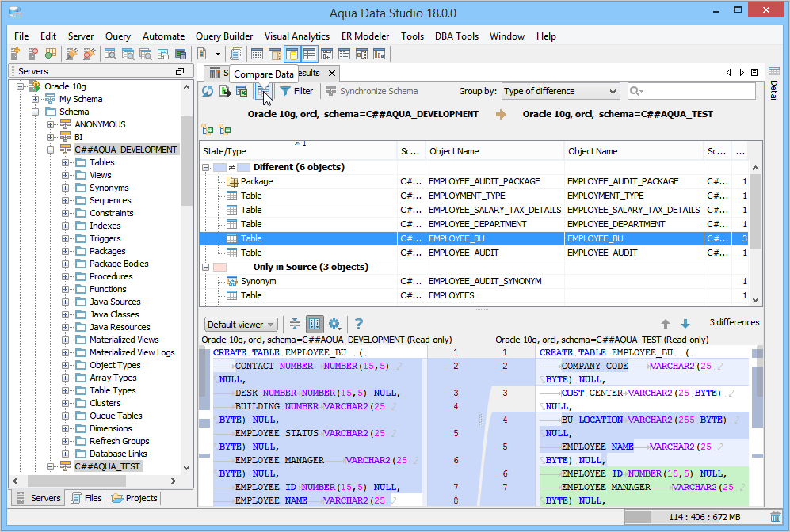
Task: Click Synchronize Schema button
Action: click(372, 91)
